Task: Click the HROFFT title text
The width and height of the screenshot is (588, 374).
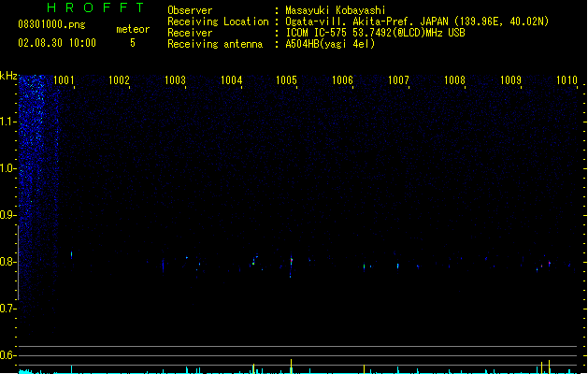Action: coord(96,7)
